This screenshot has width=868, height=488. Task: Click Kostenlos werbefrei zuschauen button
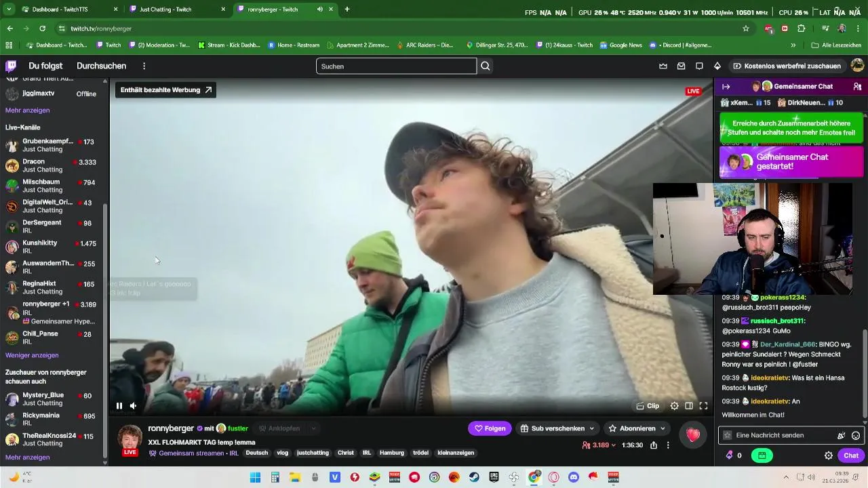point(787,66)
